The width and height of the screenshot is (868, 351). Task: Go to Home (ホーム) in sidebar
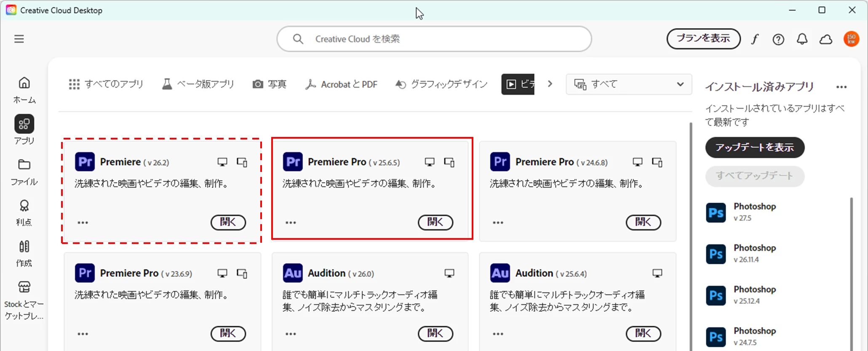[24, 90]
